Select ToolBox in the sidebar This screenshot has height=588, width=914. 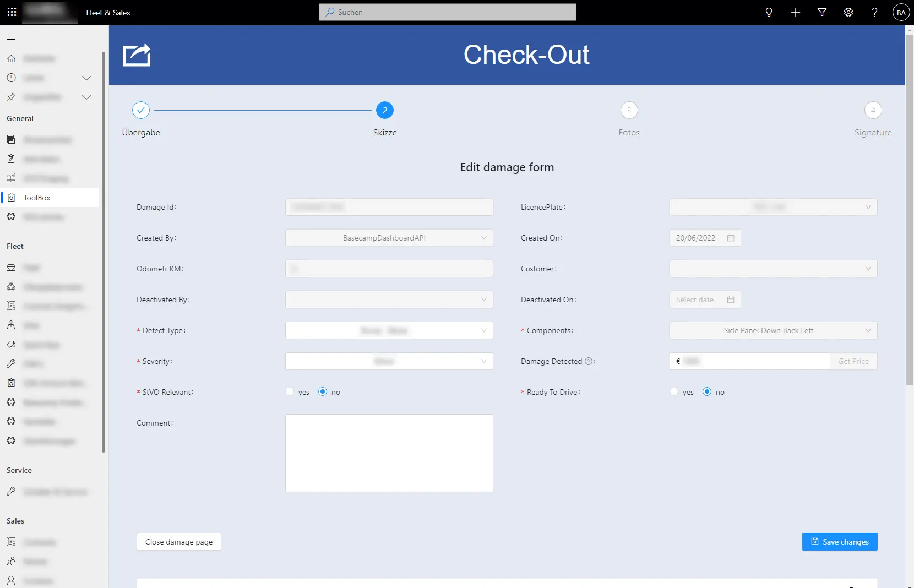point(37,198)
